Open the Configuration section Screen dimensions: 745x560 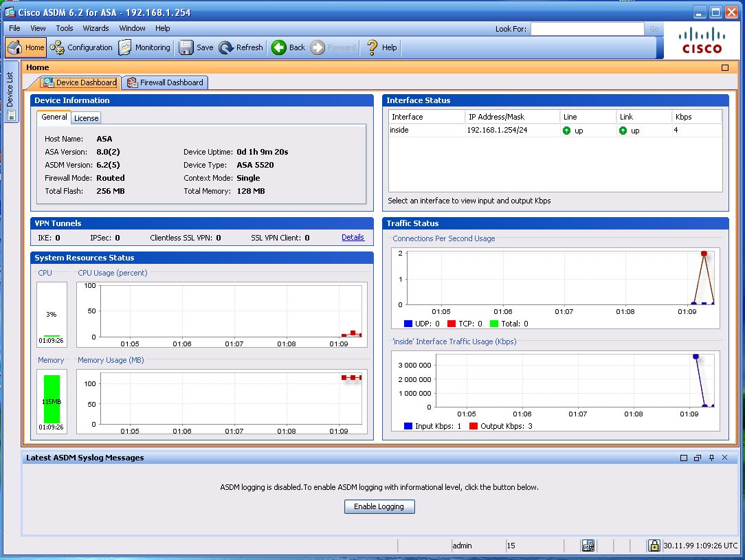click(x=81, y=47)
